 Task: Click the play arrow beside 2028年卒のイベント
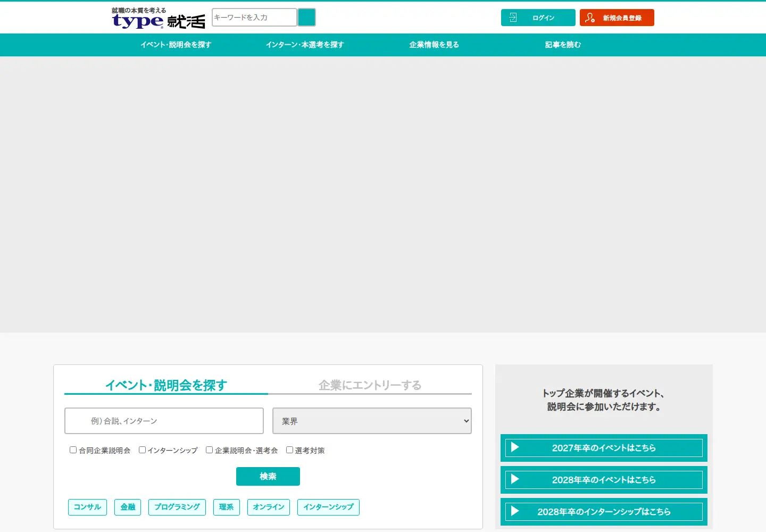tap(515, 479)
